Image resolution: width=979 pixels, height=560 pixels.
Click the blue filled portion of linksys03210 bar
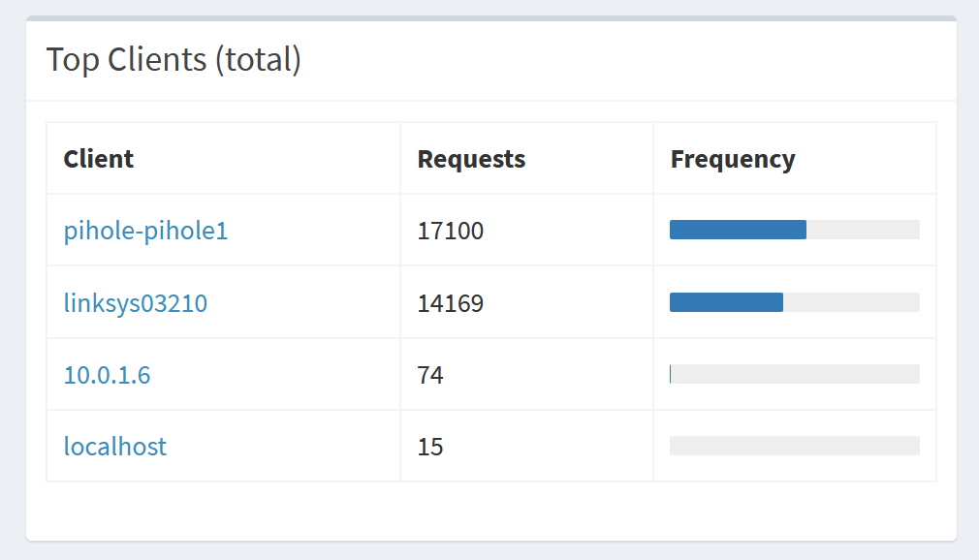point(726,302)
